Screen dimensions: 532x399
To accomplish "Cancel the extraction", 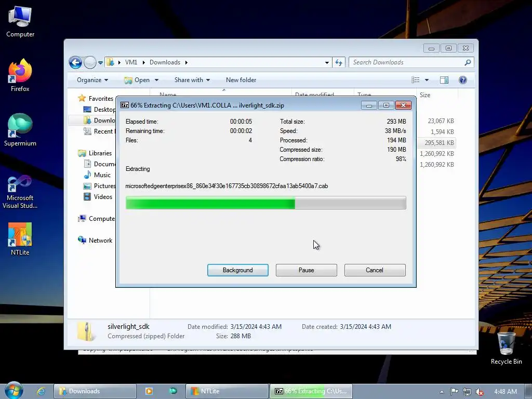I will pyautogui.click(x=375, y=270).
